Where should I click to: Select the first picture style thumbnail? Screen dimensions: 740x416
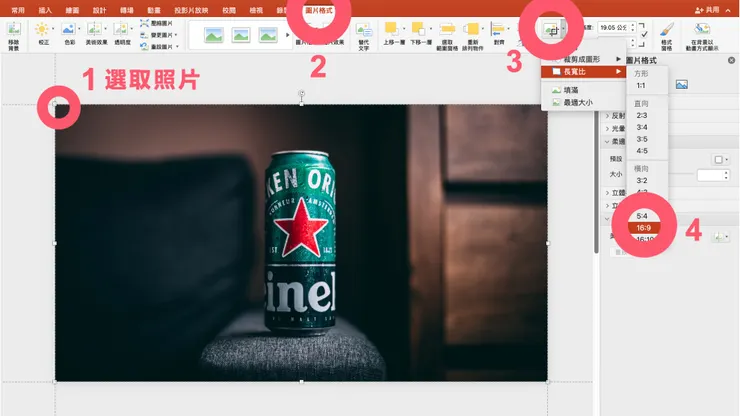214,35
